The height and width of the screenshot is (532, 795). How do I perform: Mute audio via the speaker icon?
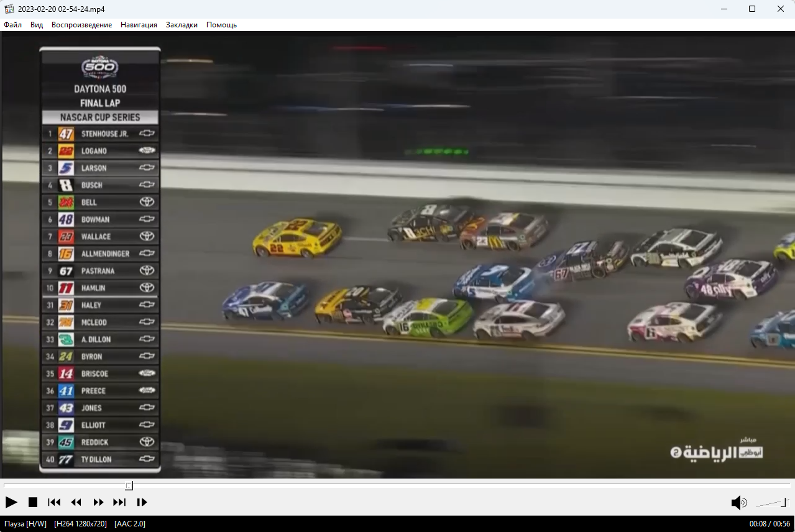(738, 502)
